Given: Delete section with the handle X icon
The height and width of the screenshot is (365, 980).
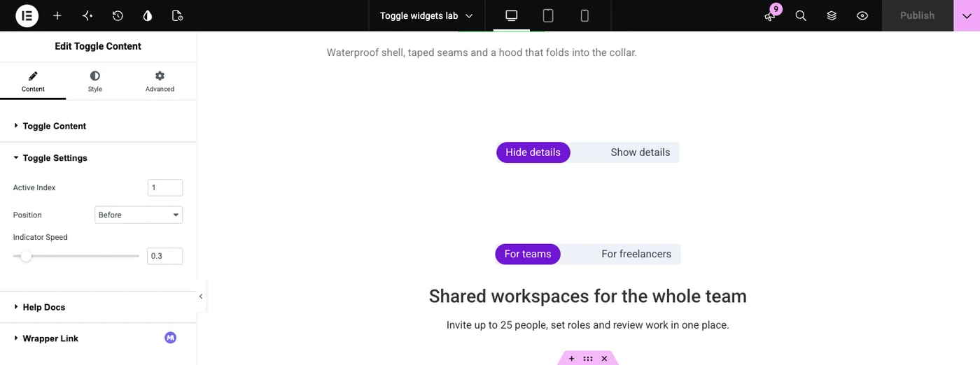Looking at the screenshot, I should point(604,359).
